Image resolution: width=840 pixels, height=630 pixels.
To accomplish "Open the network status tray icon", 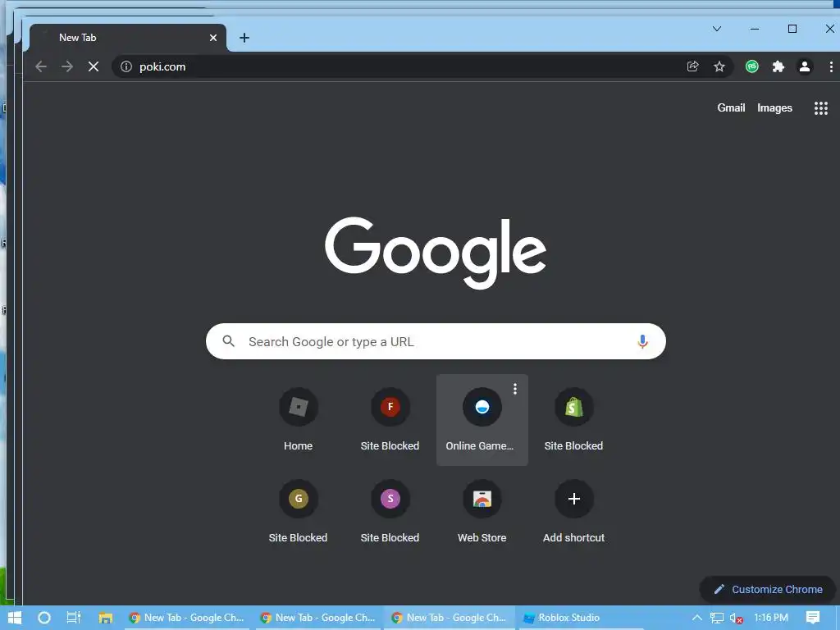I will (x=717, y=619).
